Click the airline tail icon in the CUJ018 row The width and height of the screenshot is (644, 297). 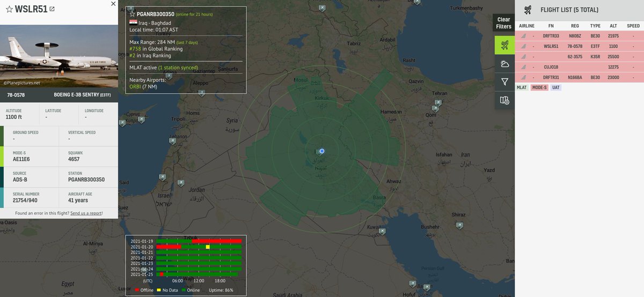tap(524, 67)
